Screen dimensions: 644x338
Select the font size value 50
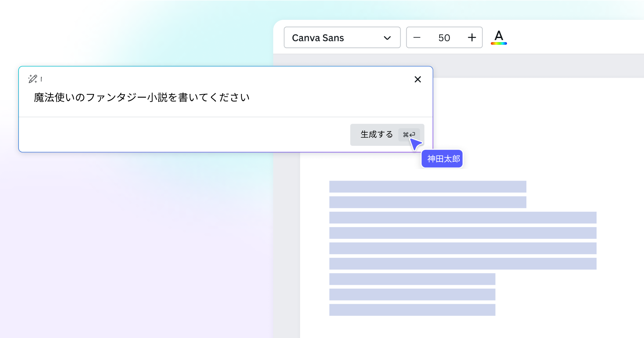pos(445,37)
